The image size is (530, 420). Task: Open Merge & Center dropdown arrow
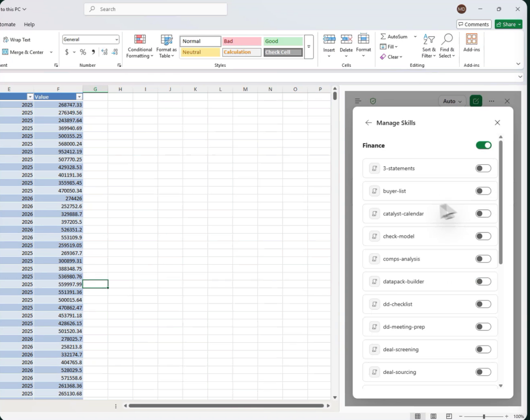point(51,52)
